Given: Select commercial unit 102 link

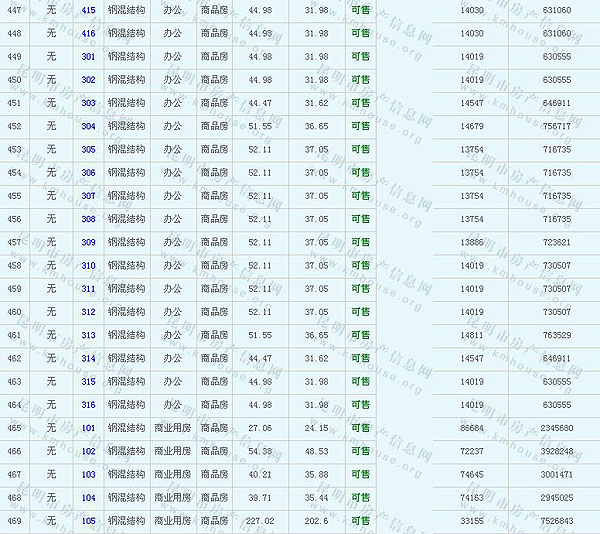Looking at the screenshot, I should [x=89, y=451].
